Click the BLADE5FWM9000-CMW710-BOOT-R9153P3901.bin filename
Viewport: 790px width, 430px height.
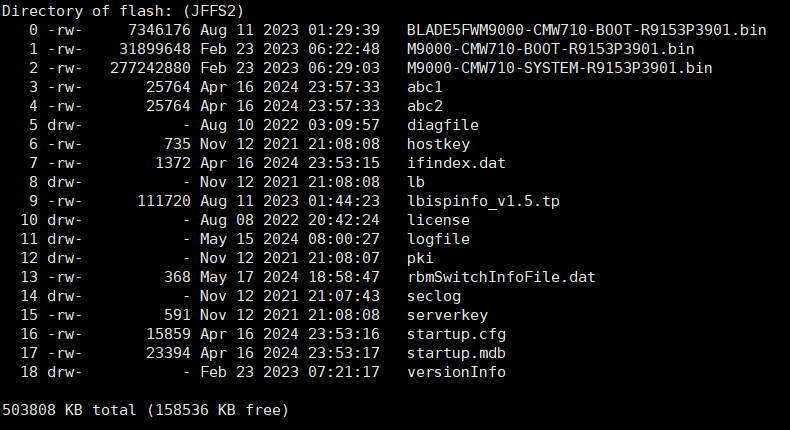(x=586, y=30)
